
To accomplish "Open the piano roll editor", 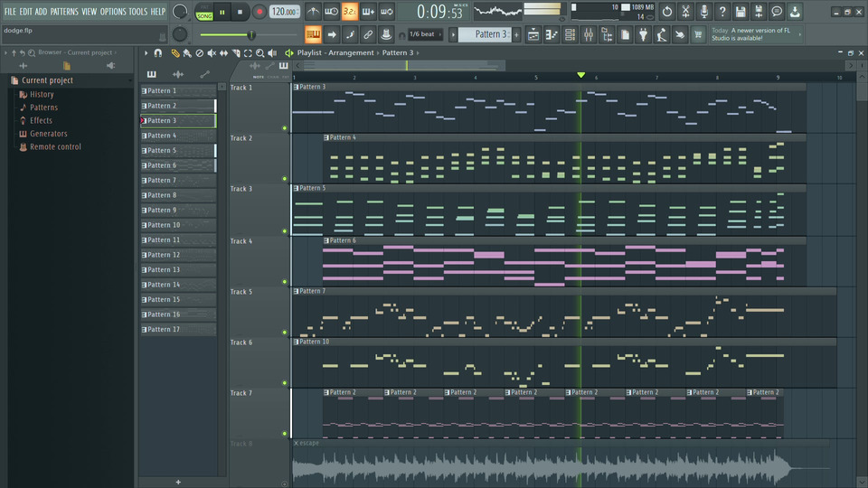I will [552, 34].
